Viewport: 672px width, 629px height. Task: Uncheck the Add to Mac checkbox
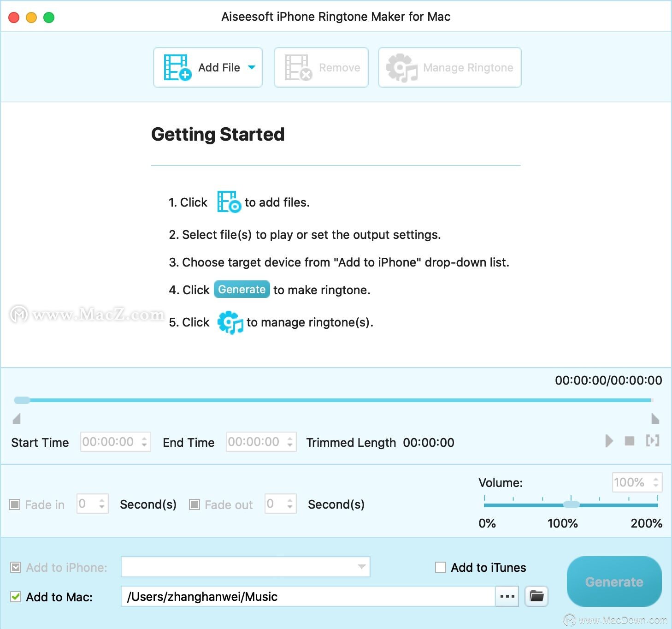[x=16, y=597]
